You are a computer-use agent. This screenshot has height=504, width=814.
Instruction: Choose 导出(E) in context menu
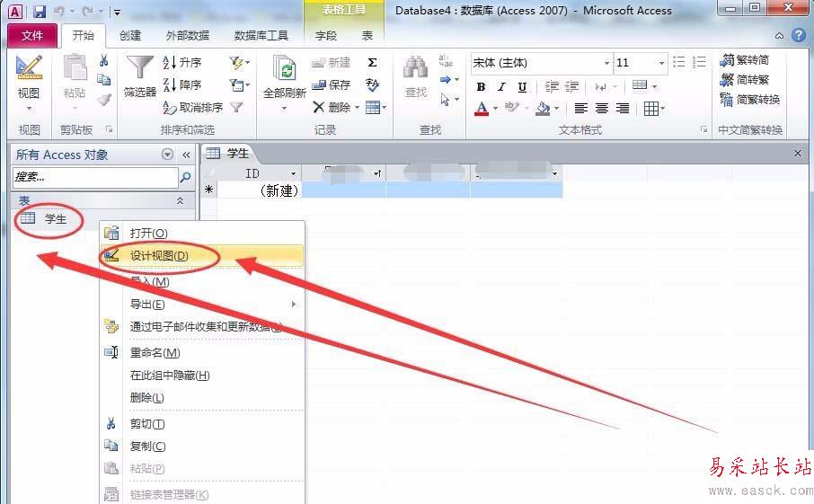[201, 305]
